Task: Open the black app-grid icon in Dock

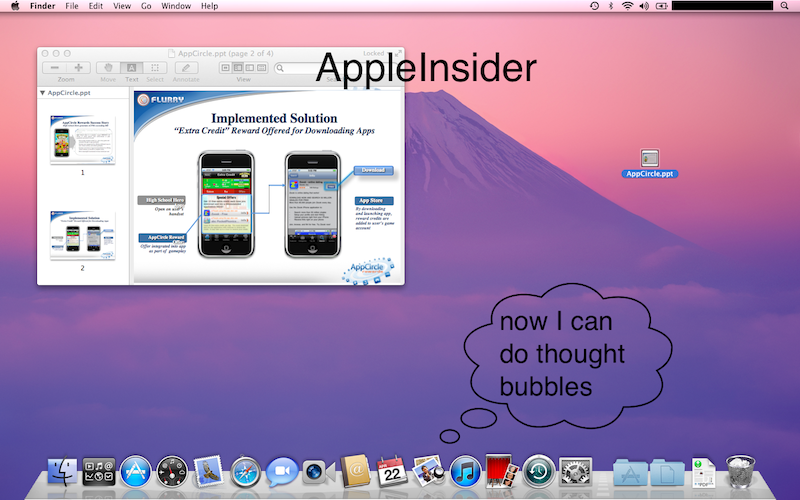Action: (x=99, y=471)
